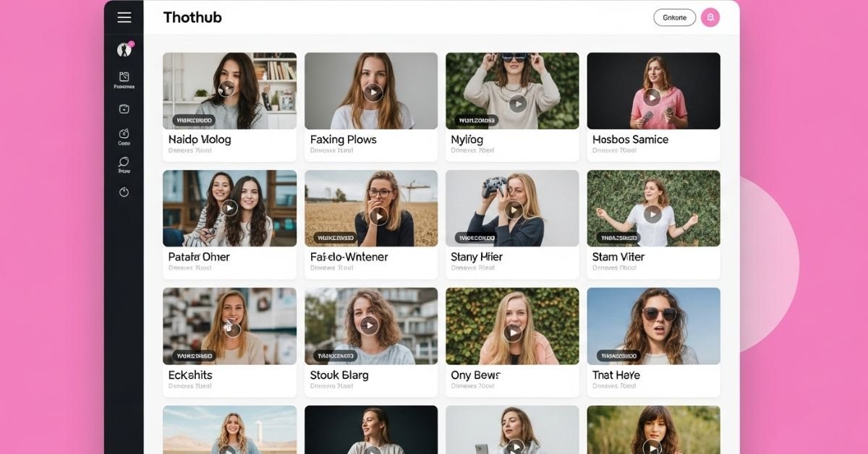Click the Stam Viter video title
Image resolution: width=868 pixels, height=454 pixels.
pyautogui.click(x=618, y=257)
